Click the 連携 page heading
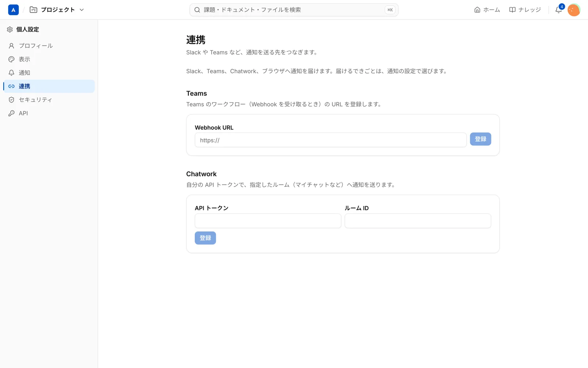Viewport: 588px width, 368px height. [196, 40]
